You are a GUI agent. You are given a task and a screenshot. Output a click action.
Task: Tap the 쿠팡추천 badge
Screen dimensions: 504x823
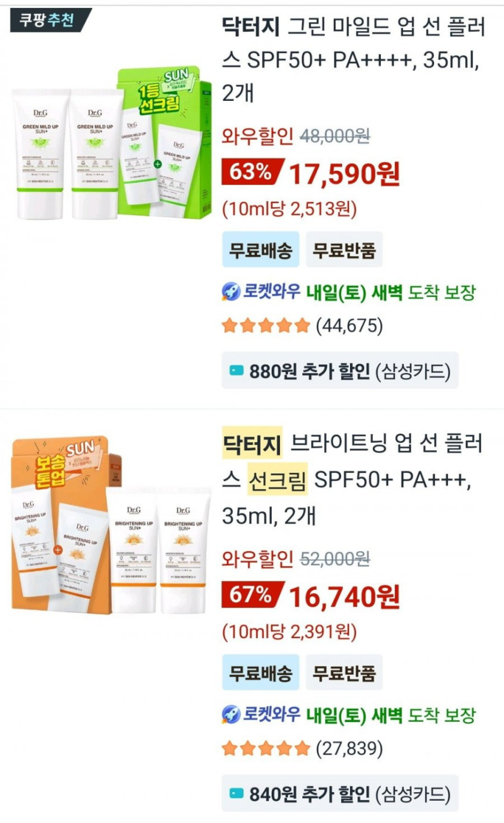51,21
